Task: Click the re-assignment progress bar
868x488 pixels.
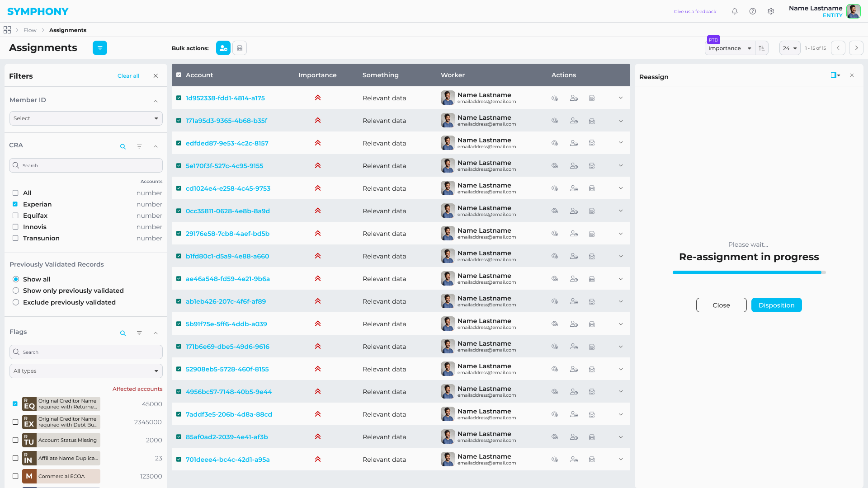Action: click(x=749, y=272)
